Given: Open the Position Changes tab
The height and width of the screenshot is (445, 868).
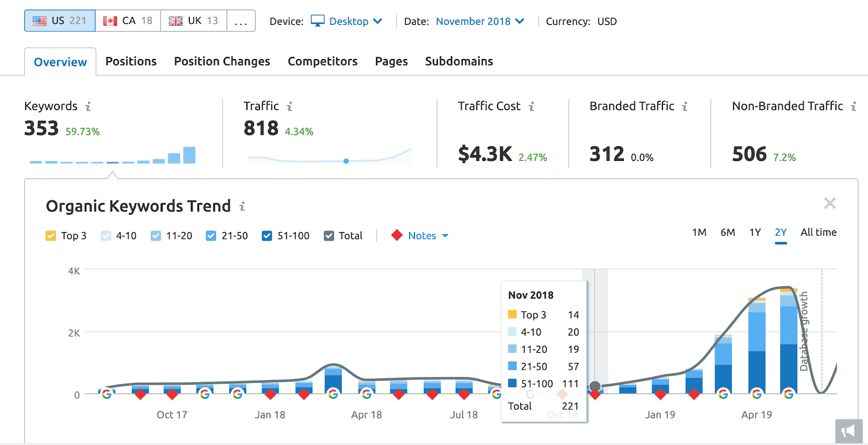Looking at the screenshot, I should click(x=222, y=61).
